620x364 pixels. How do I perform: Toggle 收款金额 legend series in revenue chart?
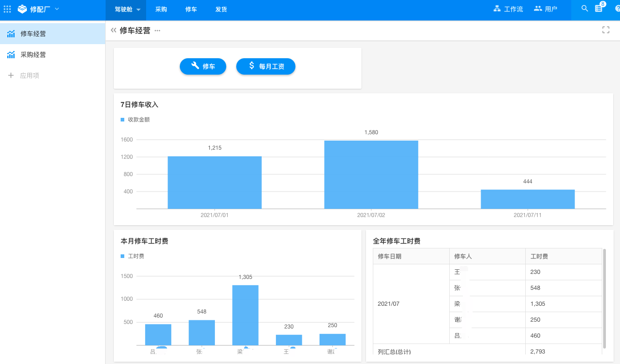point(135,120)
